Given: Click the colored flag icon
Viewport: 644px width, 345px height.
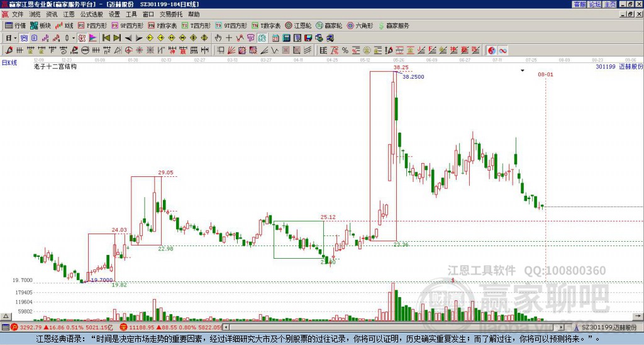Looking at the screenshot, I should tap(93, 38).
